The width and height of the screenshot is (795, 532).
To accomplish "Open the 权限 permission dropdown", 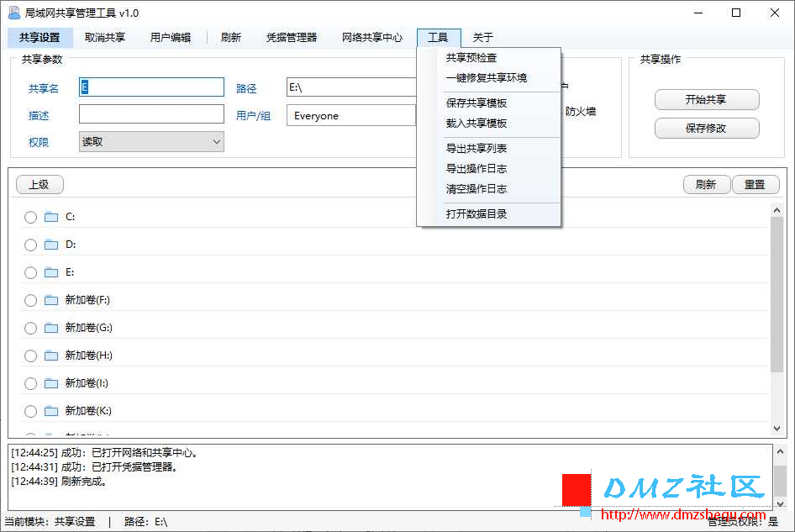I will click(x=151, y=142).
